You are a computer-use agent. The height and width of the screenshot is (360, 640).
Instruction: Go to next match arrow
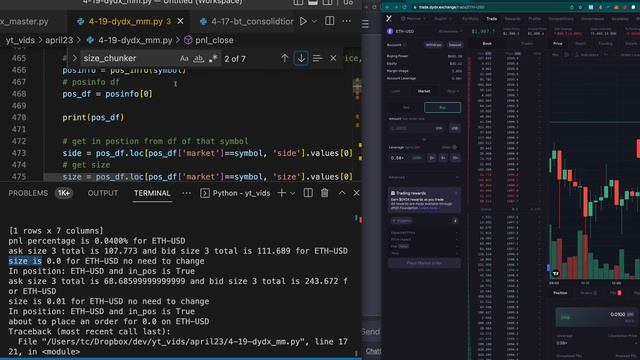[301, 58]
